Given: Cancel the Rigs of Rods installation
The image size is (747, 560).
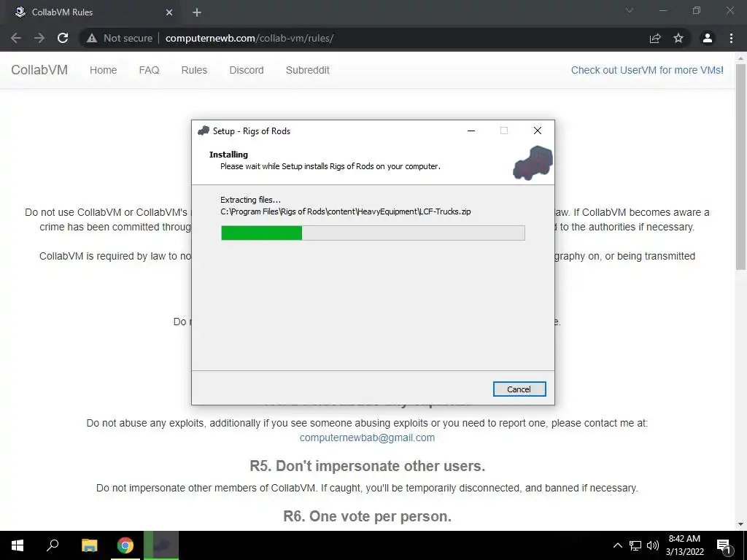Looking at the screenshot, I should pyautogui.click(x=519, y=389).
